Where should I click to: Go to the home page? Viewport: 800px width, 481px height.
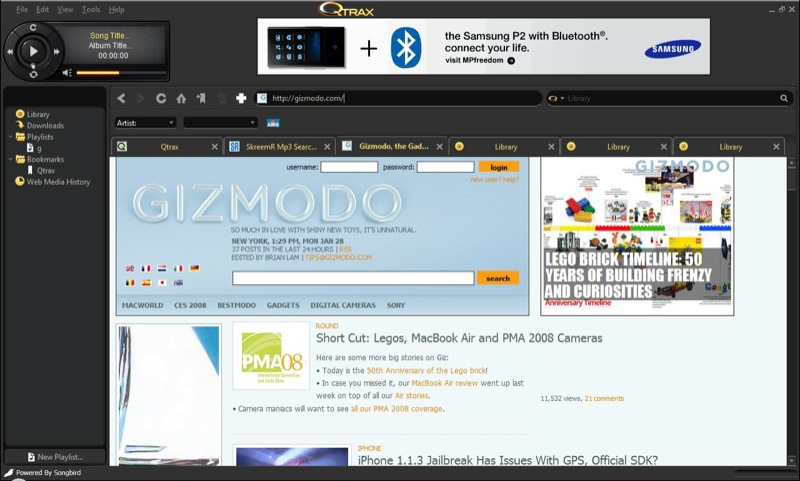pyautogui.click(x=181, y=98)
